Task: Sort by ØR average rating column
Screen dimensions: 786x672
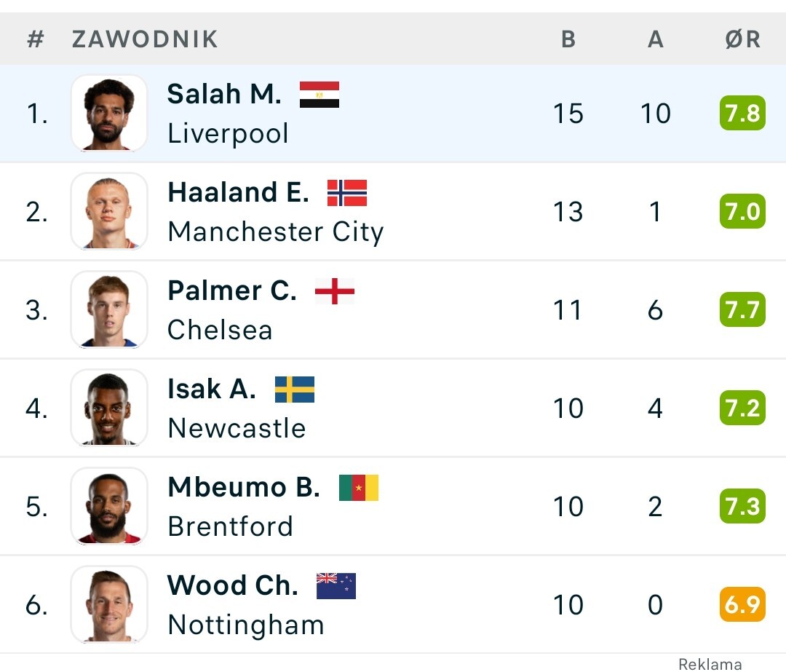Action: tap(742, 39)
